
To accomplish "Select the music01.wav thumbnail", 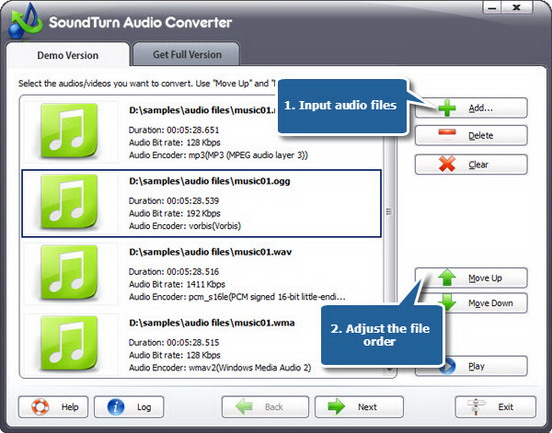I will pos(70,273).
